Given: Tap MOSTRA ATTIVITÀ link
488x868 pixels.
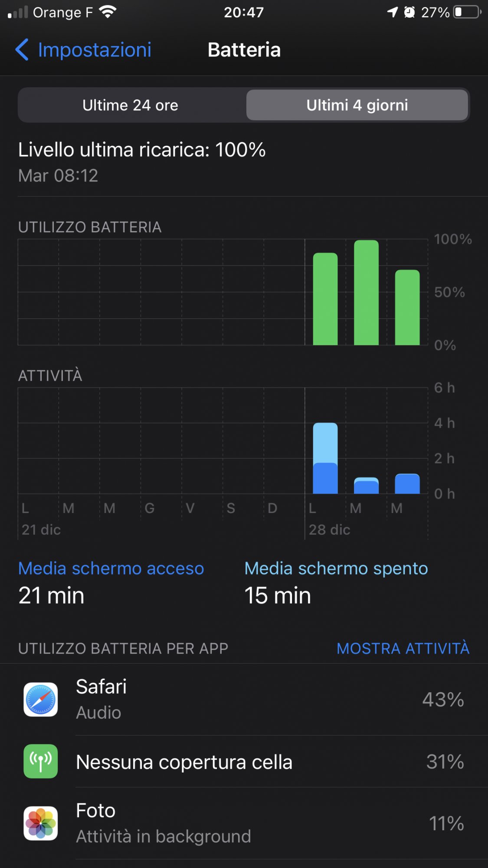Looking at the screenshot, I should [403, 648].
